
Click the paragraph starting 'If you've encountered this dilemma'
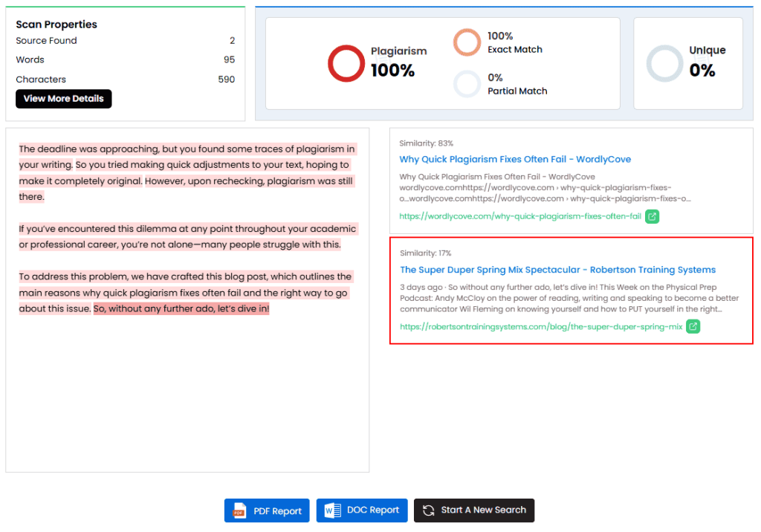(x=187, y=236)
